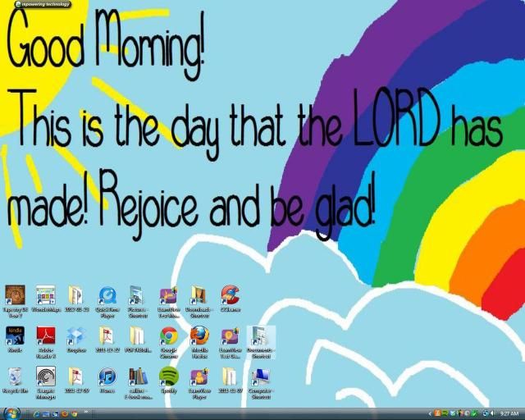This screenshot has width=525, height=420.
Task: Select the Spotify desktop icon
Action: coord(169,377)
